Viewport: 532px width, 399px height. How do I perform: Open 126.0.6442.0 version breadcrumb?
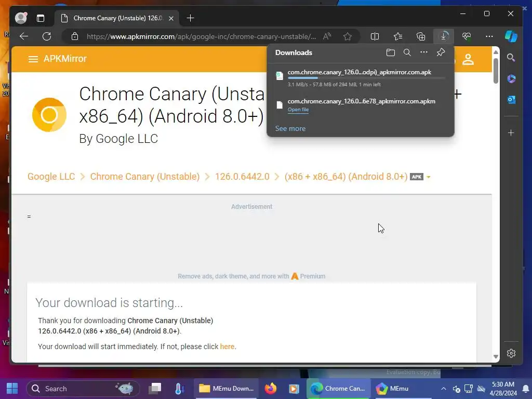pyautogui.click(x=242, y=177)
